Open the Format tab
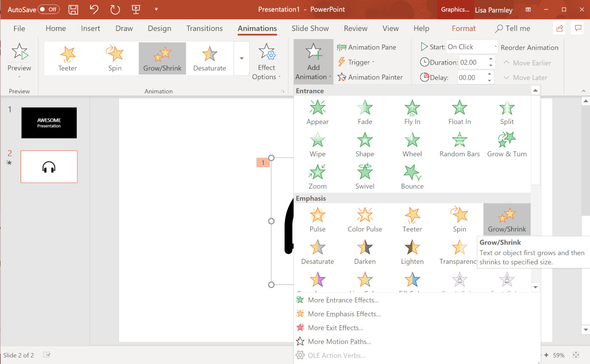This screenshot has height=364, width=590. (463, 28)
